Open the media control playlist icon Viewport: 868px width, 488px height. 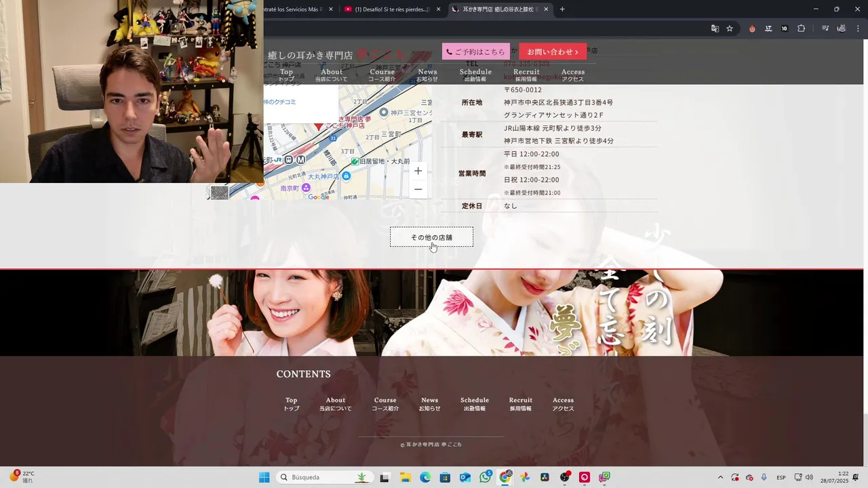[x=825, y=28]
